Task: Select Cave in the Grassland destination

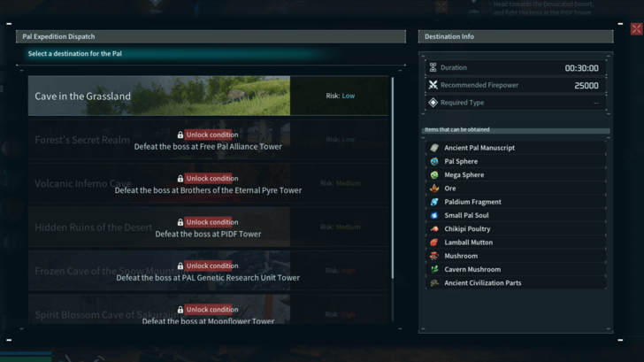Action: pos(208,96)
